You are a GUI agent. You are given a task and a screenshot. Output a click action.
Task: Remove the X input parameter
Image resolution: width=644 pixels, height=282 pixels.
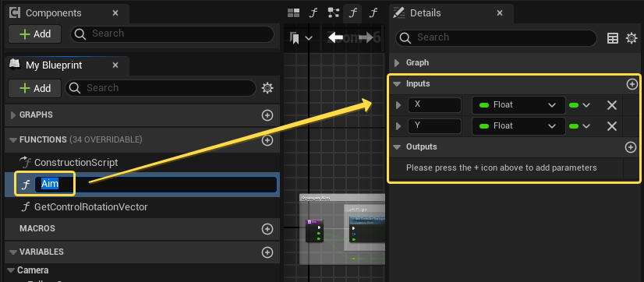point(612,105)
